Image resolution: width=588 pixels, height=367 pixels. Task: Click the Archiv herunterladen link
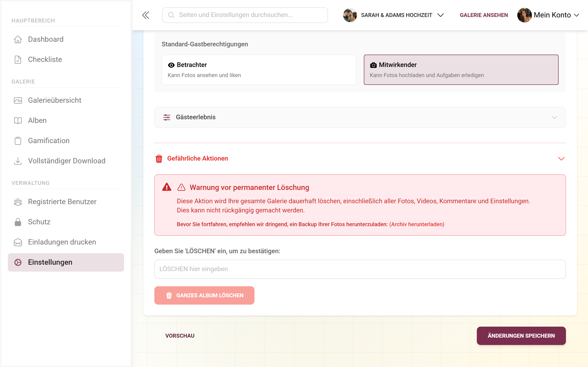click(417, 224)
